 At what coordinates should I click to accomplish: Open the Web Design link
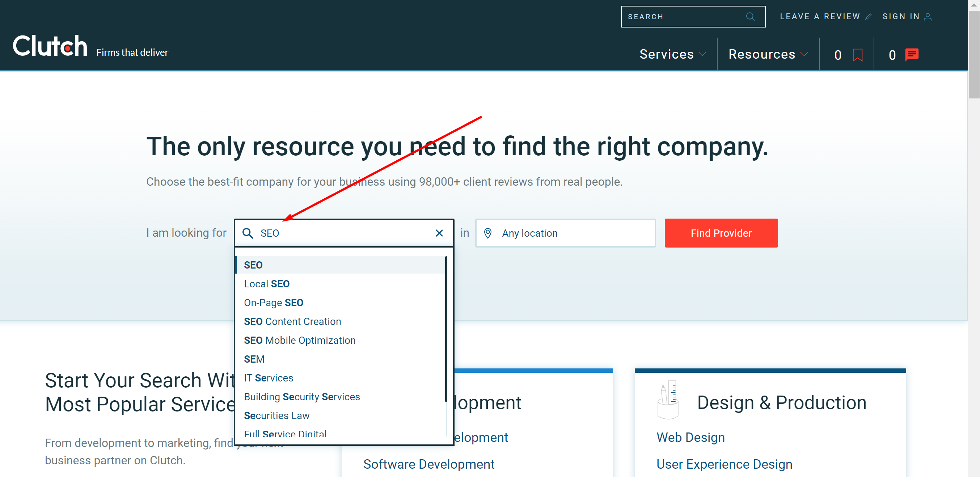click(x=690, y=438)
